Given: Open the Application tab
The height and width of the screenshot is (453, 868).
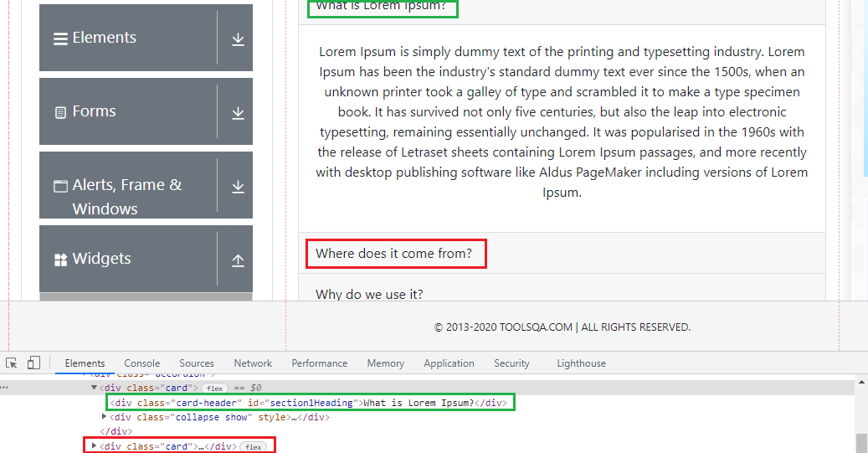Looking at the screenshot, I should pos(449,363).
